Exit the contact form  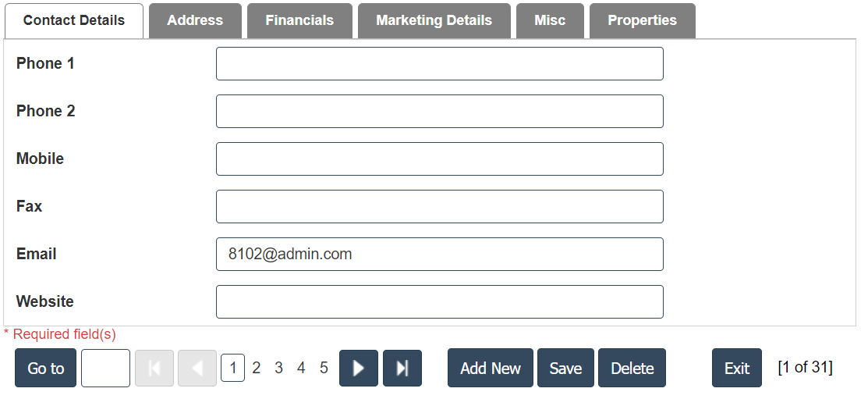pos(736,369)
